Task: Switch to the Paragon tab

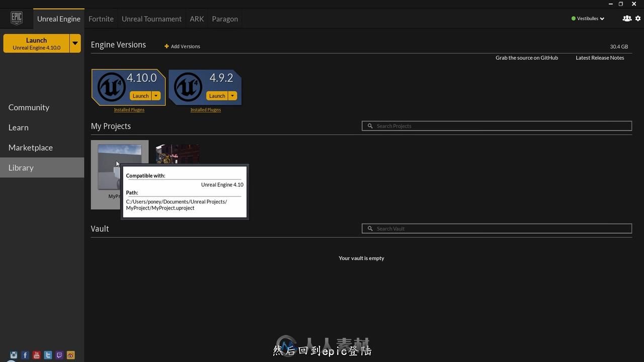Action: tap(225, 19)
